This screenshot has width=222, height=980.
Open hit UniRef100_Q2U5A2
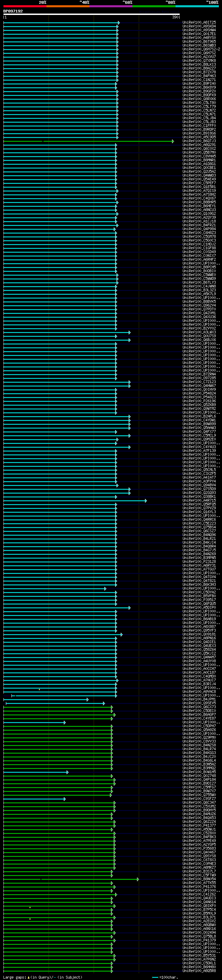pos(199,172)
